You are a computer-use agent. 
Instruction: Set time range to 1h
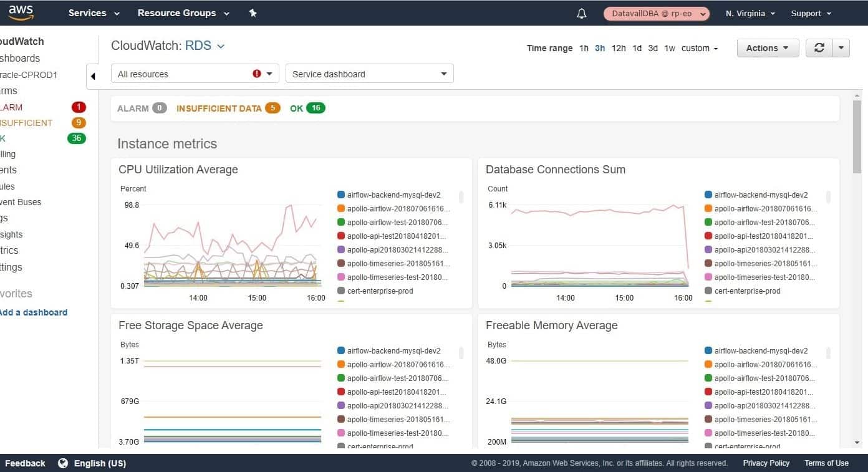[584, 48]
